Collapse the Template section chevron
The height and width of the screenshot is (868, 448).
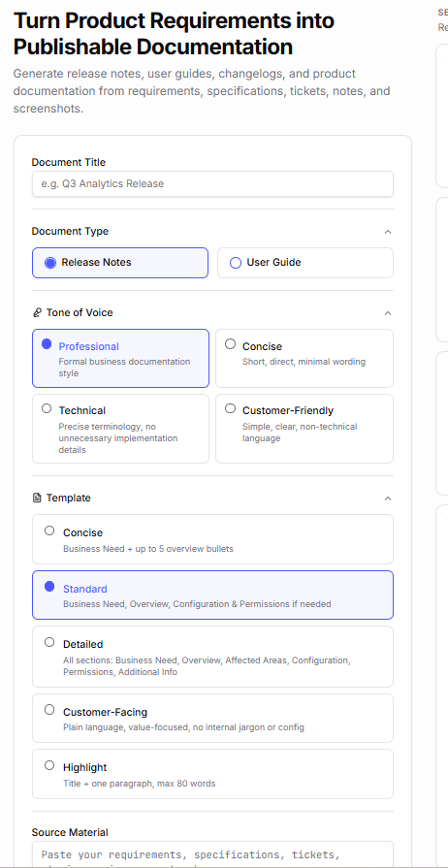pyautogui.click(x=388, y=498)
